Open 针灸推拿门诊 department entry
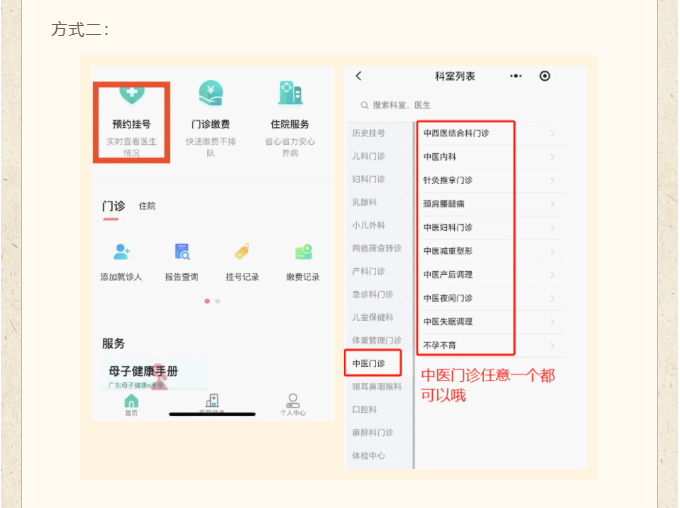The image size is (680, 508). (448, 180)
